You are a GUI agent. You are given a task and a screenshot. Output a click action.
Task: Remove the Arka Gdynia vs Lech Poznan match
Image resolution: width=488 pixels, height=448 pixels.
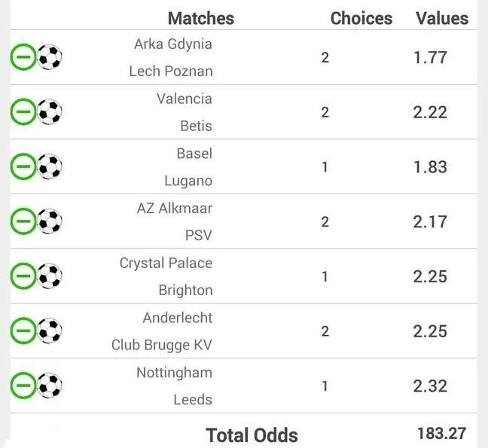[23, 57]
